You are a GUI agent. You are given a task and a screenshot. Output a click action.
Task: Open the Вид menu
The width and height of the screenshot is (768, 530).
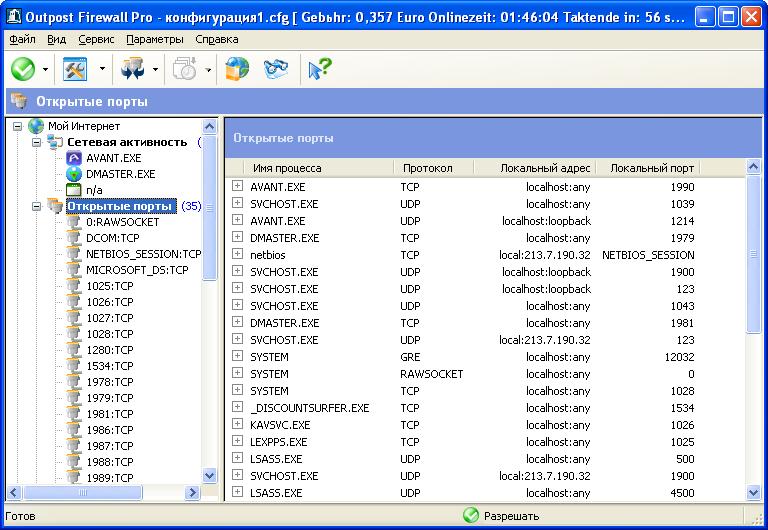coord(56,39)
